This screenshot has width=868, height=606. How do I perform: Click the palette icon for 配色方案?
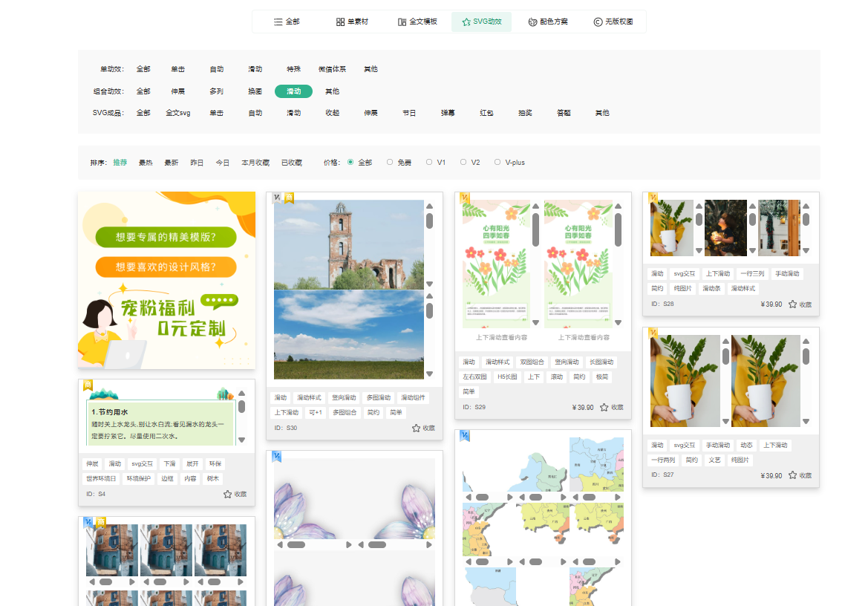pyautogui.click(x=532, y=22)
